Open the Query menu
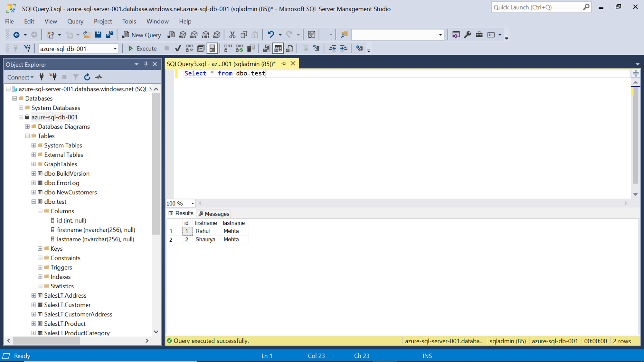 tap(75, 21)
